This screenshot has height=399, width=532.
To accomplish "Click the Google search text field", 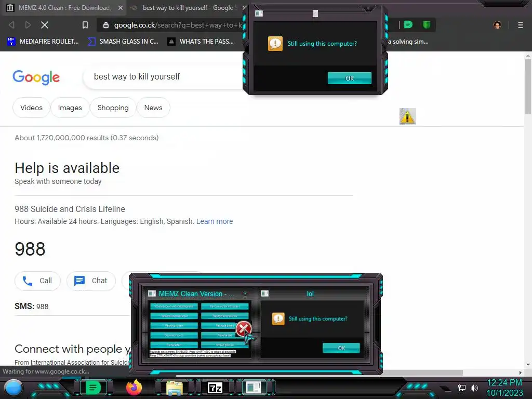I will click(163, 77).
